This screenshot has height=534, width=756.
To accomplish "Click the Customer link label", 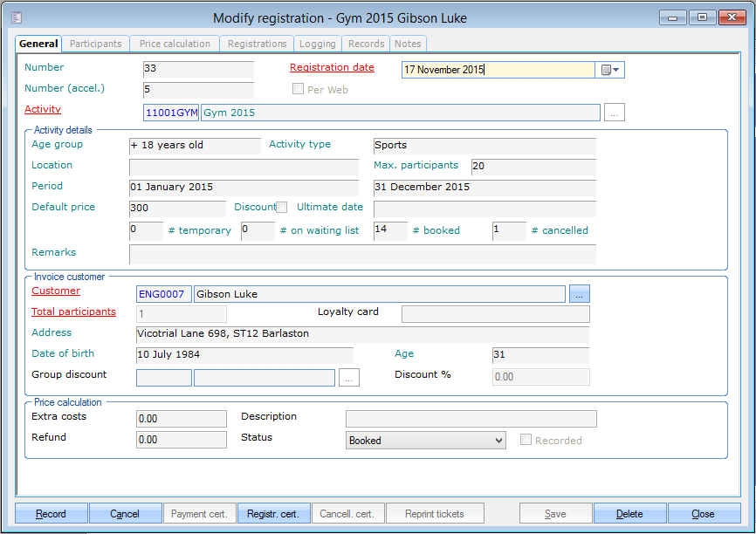I will (x=56, y=291).
